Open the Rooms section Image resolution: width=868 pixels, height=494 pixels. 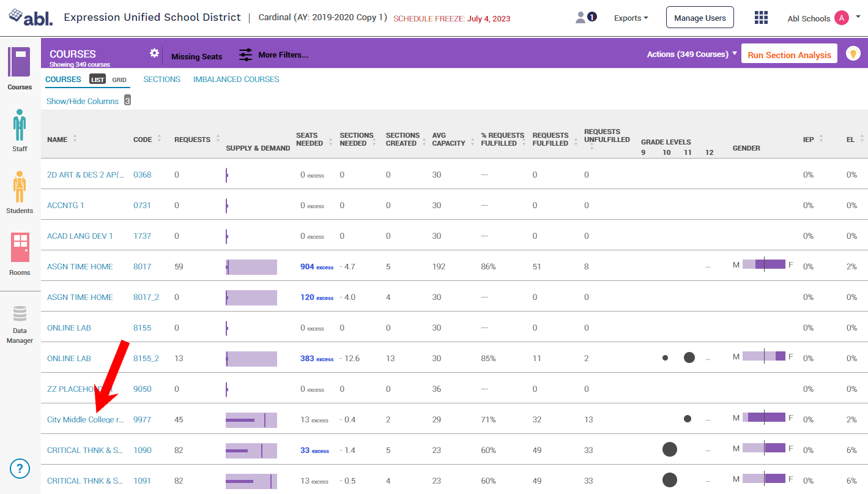click(20, 247)
